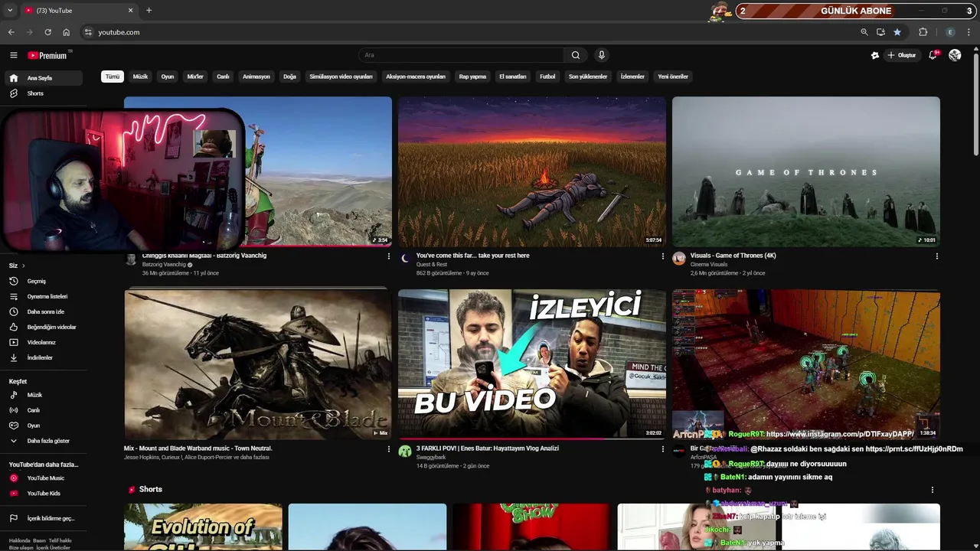This screenshot has width=980, height=551.
Task: Open the Mount & Blade mix thumbnail
Action: [258, 364]
